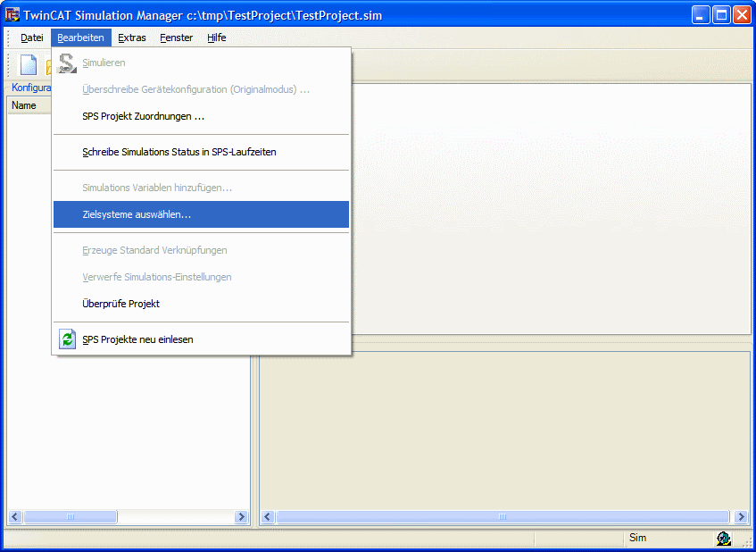
Task: Close the open Bearbeiten menu
Action: [x=81, y=38]
